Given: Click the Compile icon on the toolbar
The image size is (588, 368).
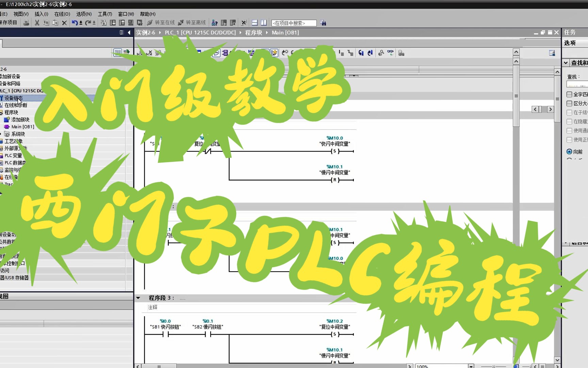Looking at the screenshot, I should pos(104,23).
